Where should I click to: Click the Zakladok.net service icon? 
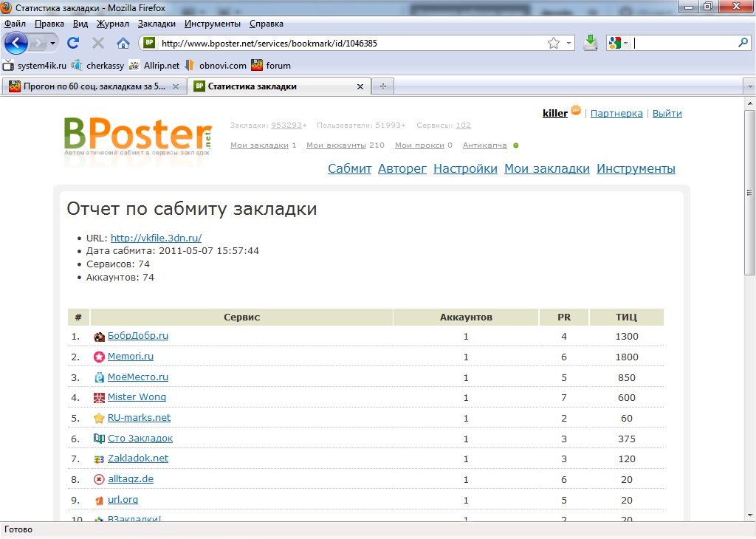tap(99, 459)
